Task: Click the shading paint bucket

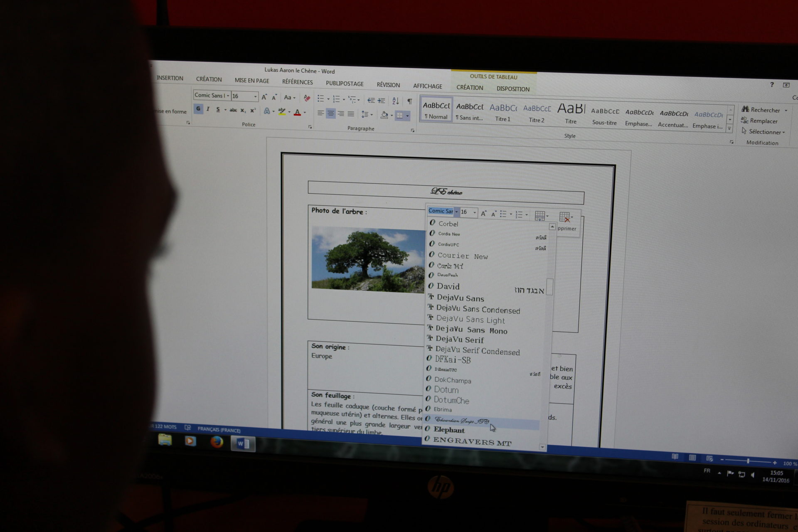Action: [384, 115]
